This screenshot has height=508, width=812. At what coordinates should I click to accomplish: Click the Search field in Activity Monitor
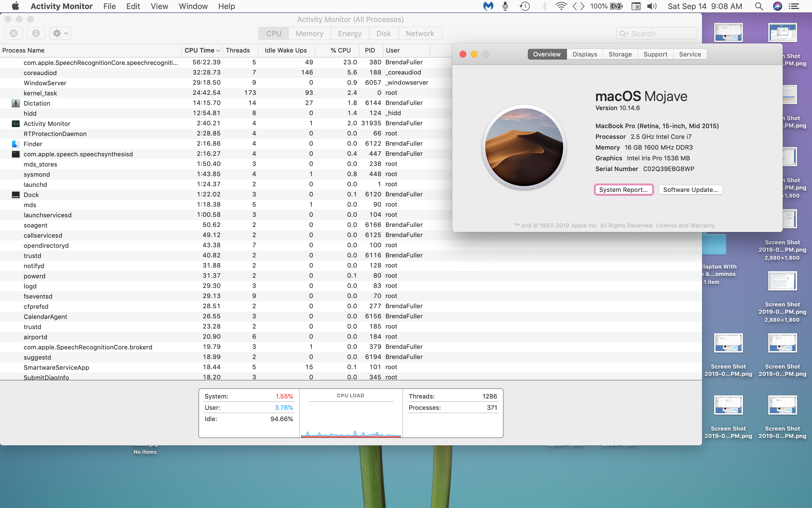pyautogui.click(x=657, y=33)
